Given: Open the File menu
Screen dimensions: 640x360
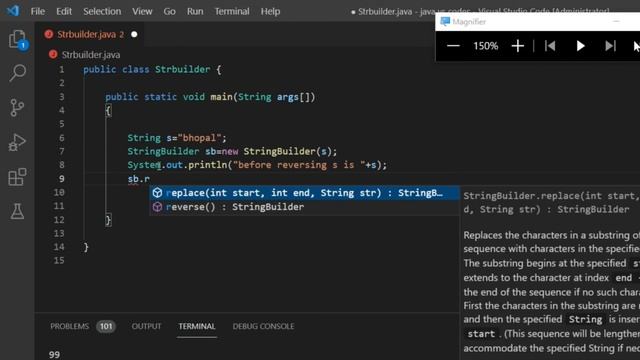Looking at the screenshot, I should click(x=38, y=11).
